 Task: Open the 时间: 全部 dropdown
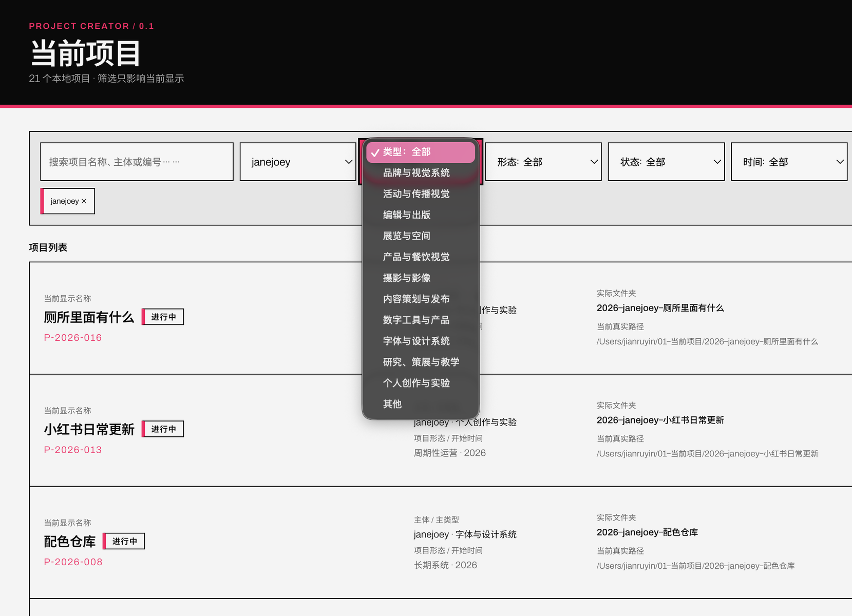(789, 162)
